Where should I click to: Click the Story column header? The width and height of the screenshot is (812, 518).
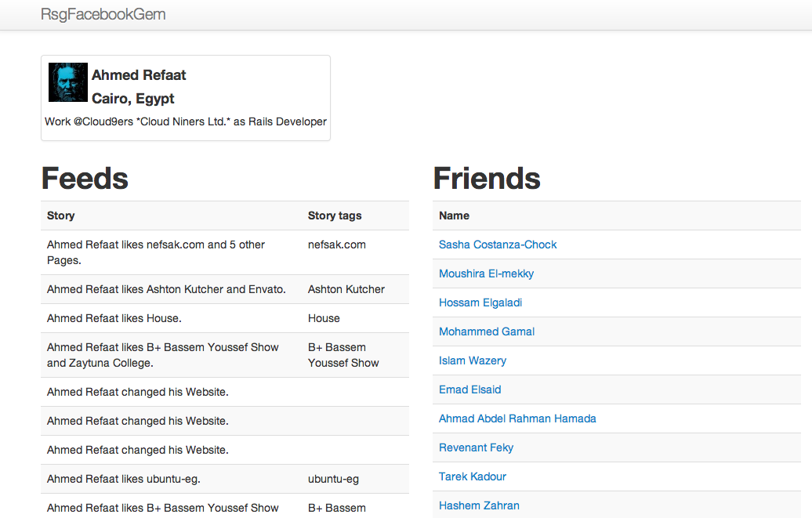coord(60,216)
